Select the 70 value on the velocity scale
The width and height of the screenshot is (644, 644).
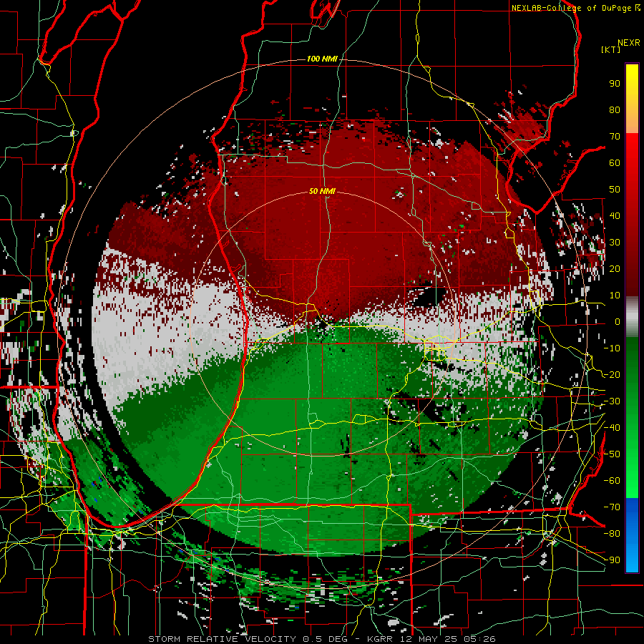click(x=615, y=137)
